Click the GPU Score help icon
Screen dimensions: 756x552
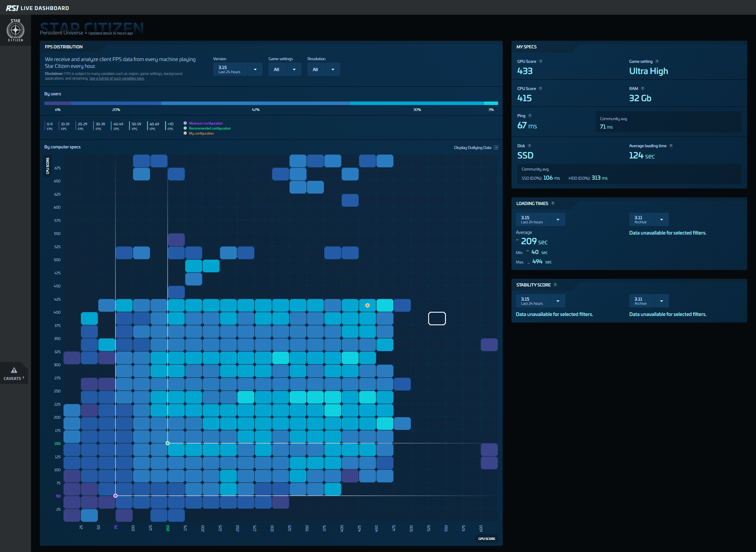coord(541,61)
